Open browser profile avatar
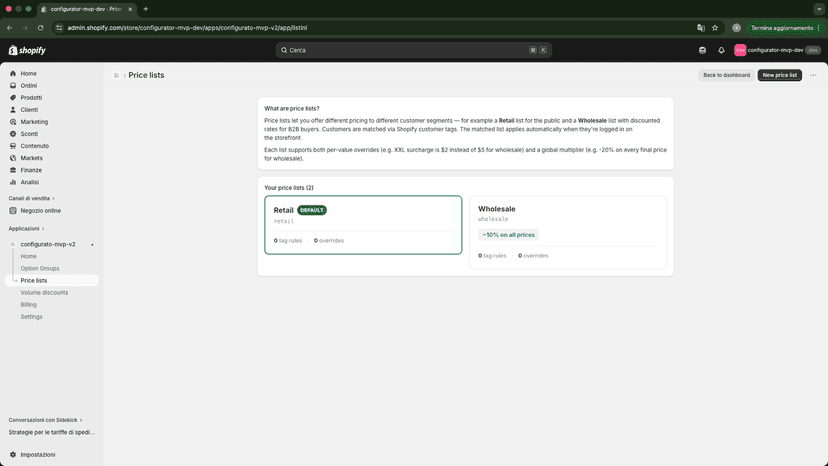The height and width of the screenshot is (466, 828). click(736, 28)
